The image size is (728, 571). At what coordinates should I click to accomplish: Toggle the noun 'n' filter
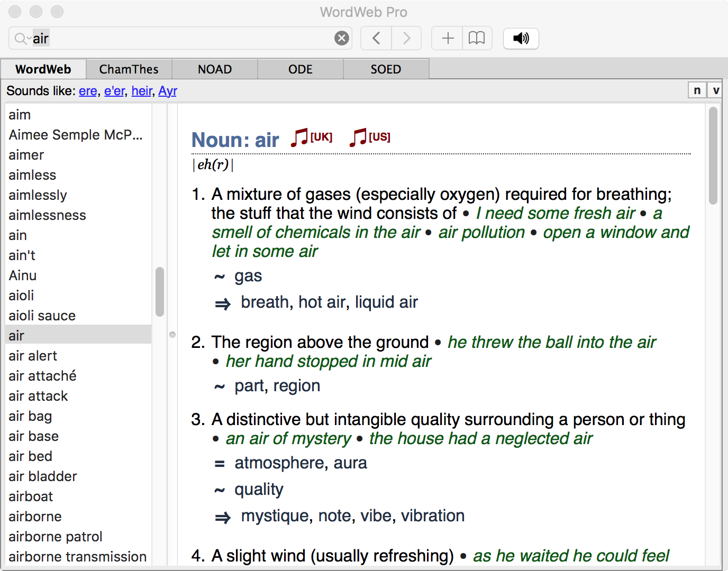pyautogui.click(x=697, y=90)
